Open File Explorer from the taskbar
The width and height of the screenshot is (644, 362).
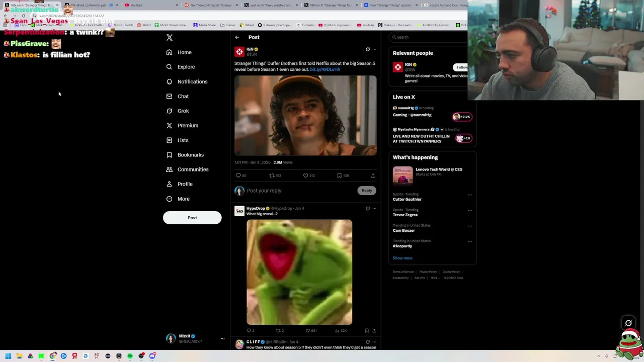pyautogui.click(x=19, y=356)
